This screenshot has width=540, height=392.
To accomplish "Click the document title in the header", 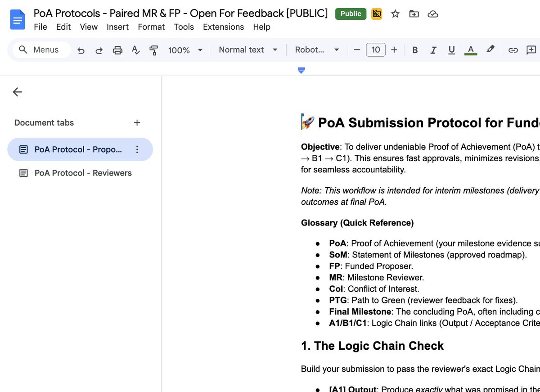I will click(180, 14).
